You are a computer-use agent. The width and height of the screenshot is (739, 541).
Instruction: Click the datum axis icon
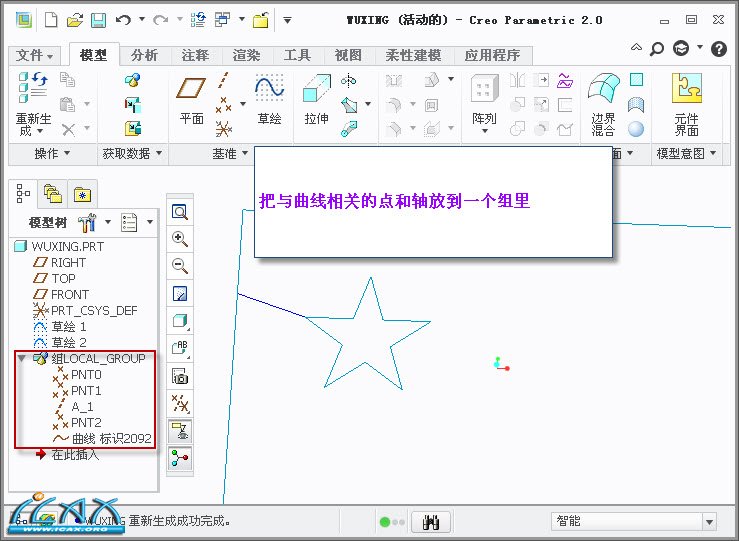223,81
